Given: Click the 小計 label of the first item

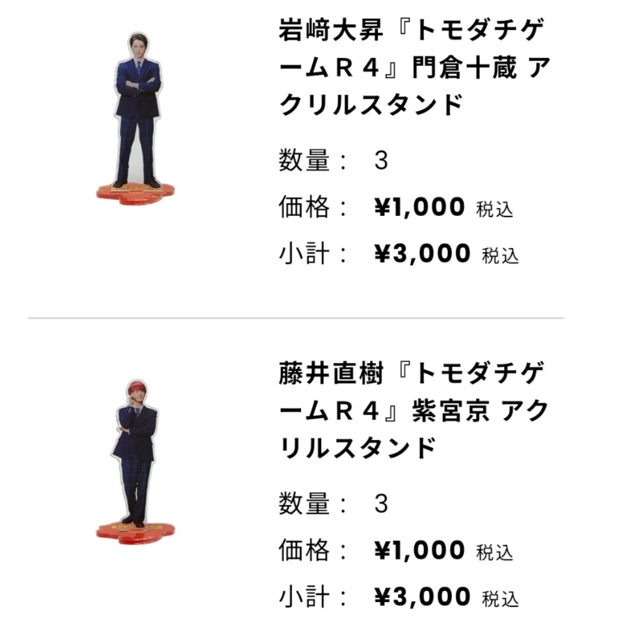Looking at the screenshot, I should 304,253.
